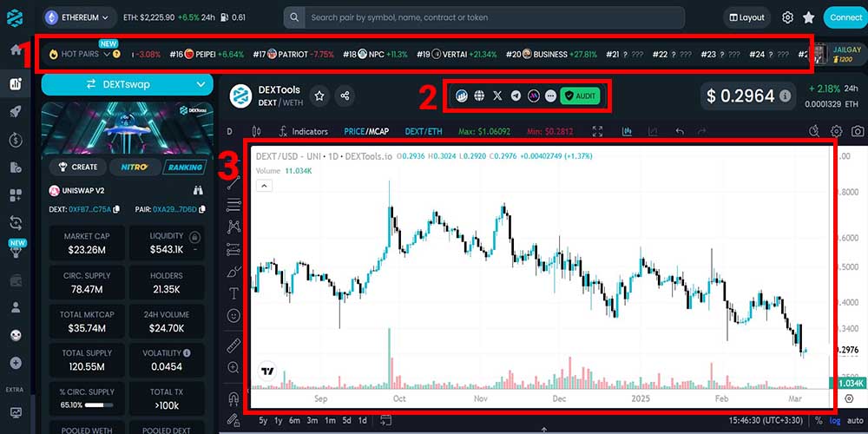
Task: Open the rocket launch icon in the sidebar
Action: 16,112
